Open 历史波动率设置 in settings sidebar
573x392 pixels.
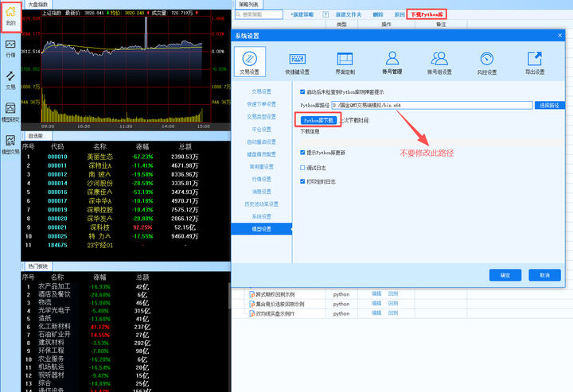261,204
